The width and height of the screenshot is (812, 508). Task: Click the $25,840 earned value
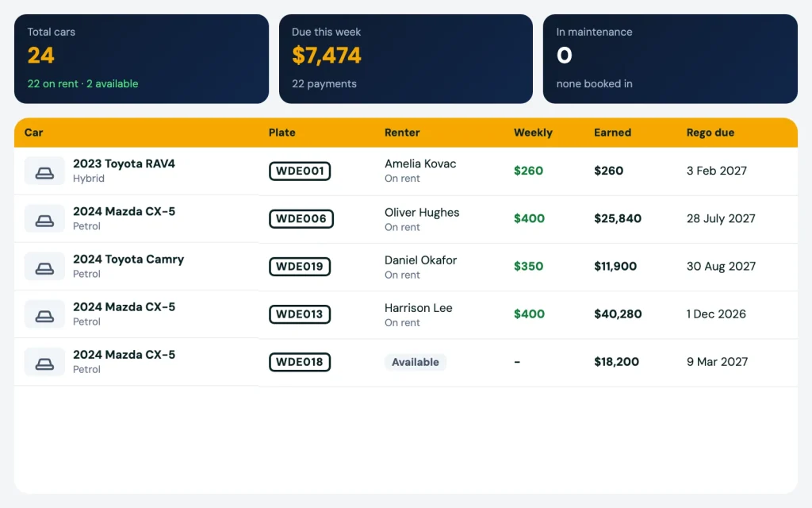(618, 219)
